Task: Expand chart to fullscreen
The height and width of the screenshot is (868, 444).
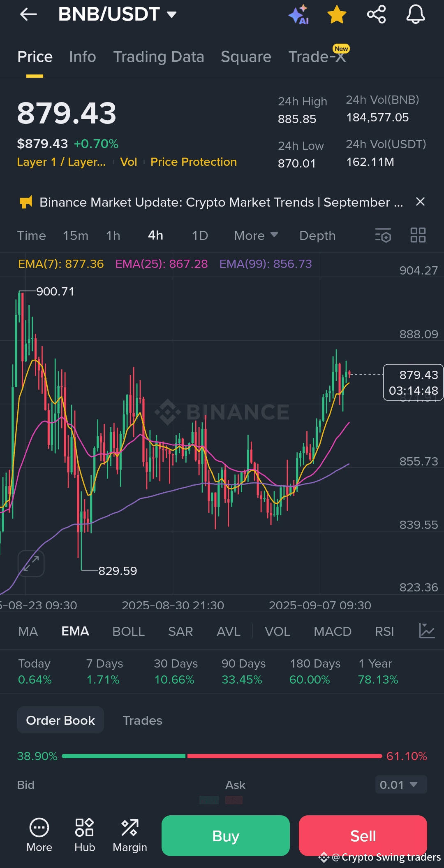Action: point(31,563)
